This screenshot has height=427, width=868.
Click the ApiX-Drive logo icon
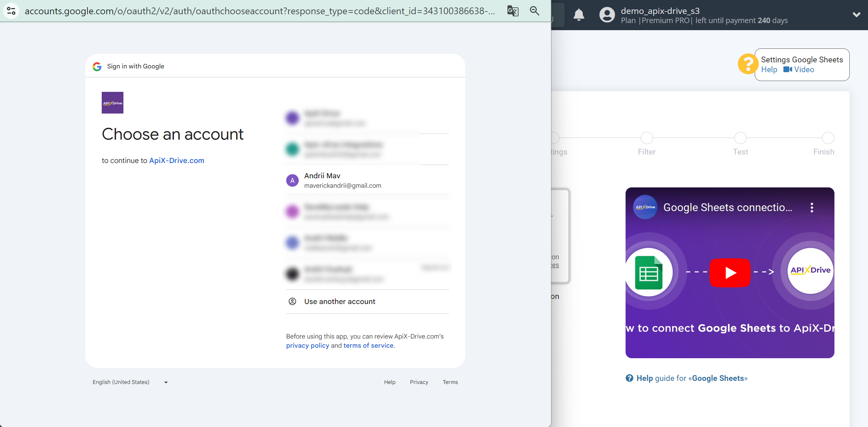[112, 103]
